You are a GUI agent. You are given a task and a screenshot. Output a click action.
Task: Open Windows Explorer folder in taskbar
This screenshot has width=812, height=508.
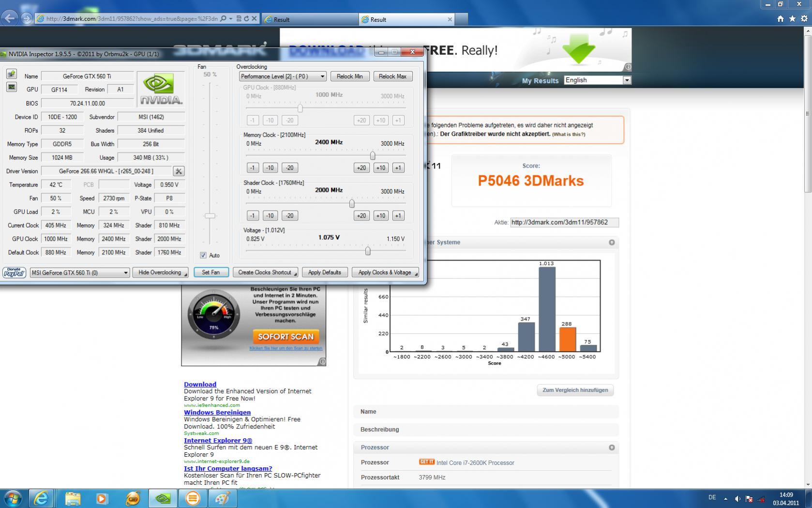(73, 498)
